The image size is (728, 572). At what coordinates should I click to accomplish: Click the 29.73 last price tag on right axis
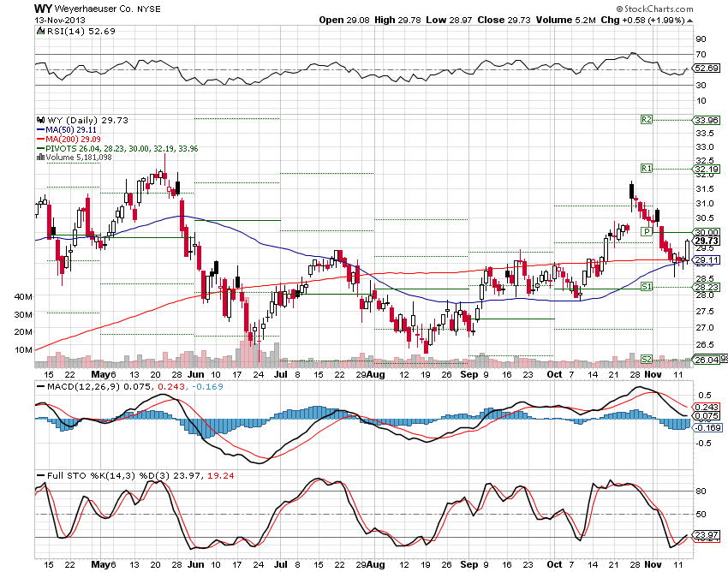coord(707,241)
